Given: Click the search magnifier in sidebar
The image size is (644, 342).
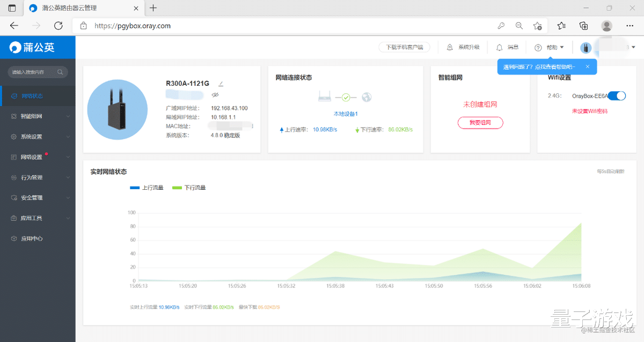Looking at the screenshot, I should click(x=61, y=72).
